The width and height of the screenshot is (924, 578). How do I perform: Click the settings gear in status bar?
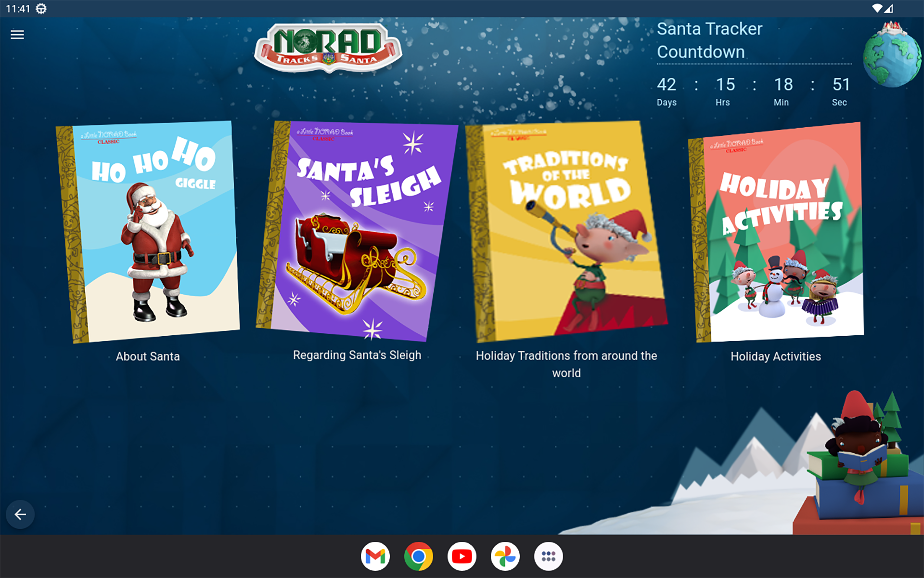(x=41, y=9)
